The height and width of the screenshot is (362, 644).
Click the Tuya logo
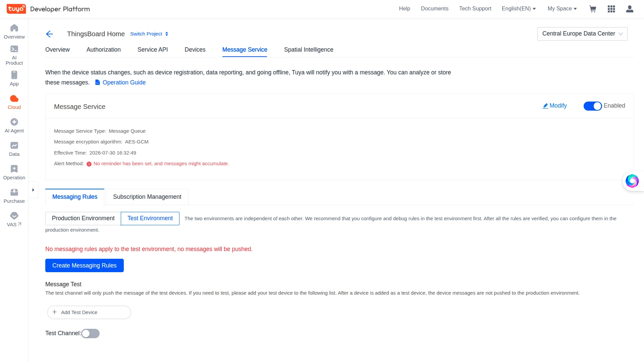tap(16, 9)
